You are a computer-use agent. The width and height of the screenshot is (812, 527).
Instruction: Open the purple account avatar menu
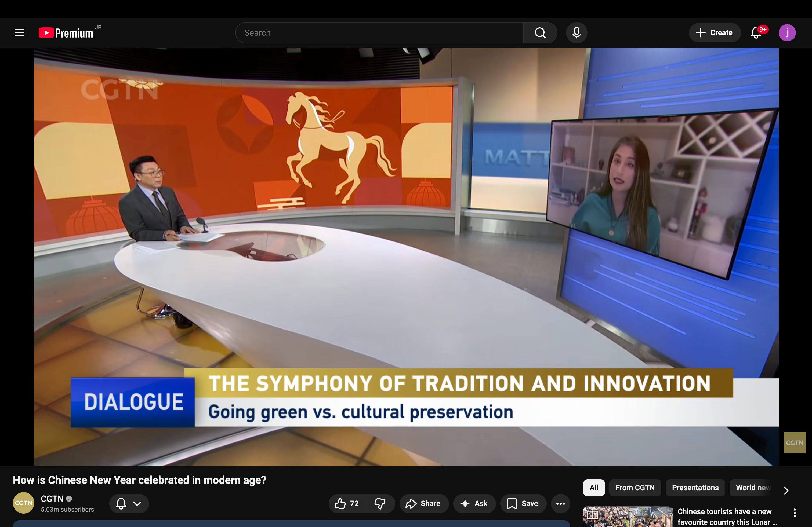click(x=787, y=33)
